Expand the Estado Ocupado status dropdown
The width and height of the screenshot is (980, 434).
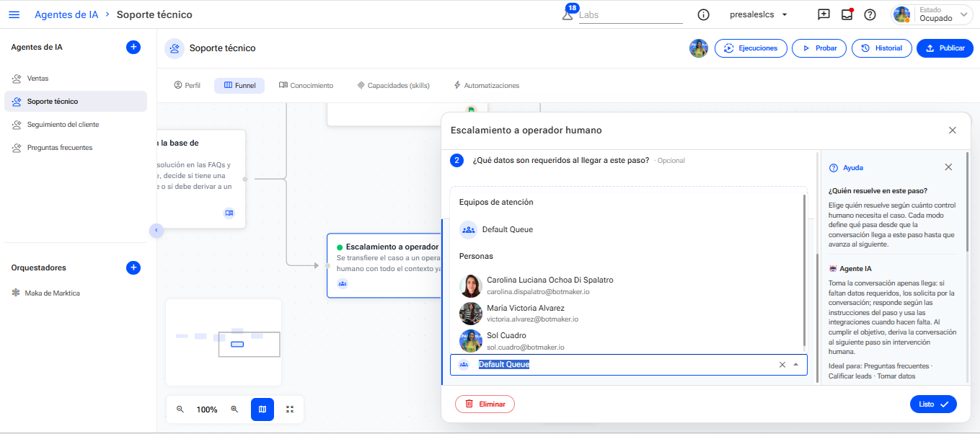tap(933, 14)
